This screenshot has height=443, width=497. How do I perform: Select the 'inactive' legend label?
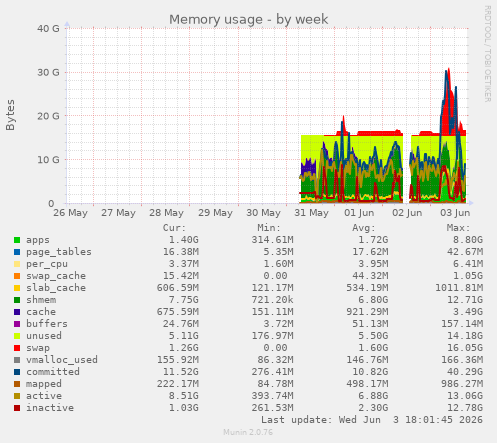click(50, 408)
